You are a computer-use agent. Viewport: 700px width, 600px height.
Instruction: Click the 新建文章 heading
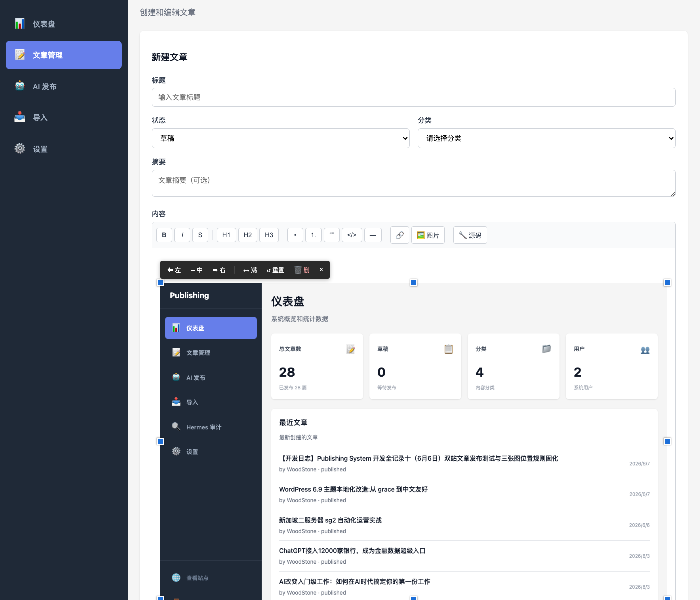click(x=170, y=57)
